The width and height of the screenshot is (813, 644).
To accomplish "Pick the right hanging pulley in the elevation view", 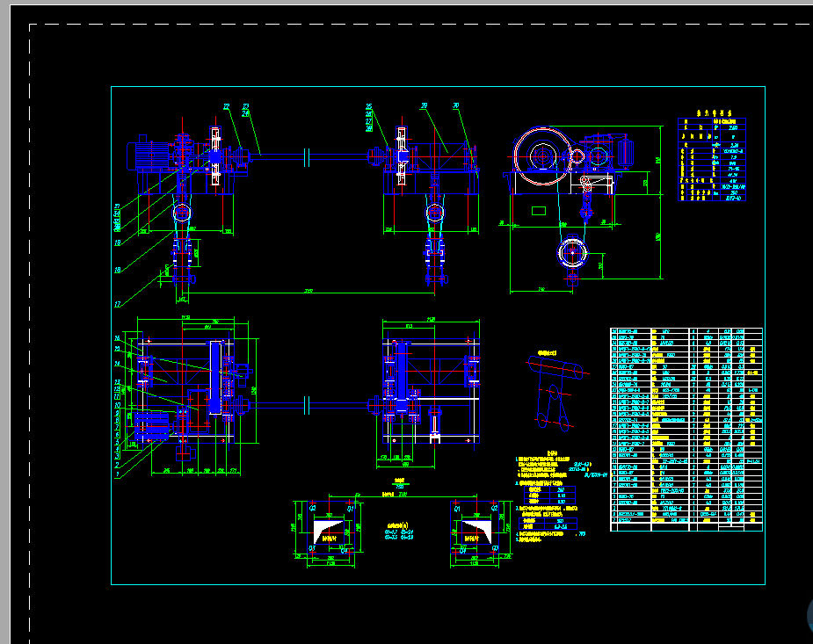I will (434, 213).
